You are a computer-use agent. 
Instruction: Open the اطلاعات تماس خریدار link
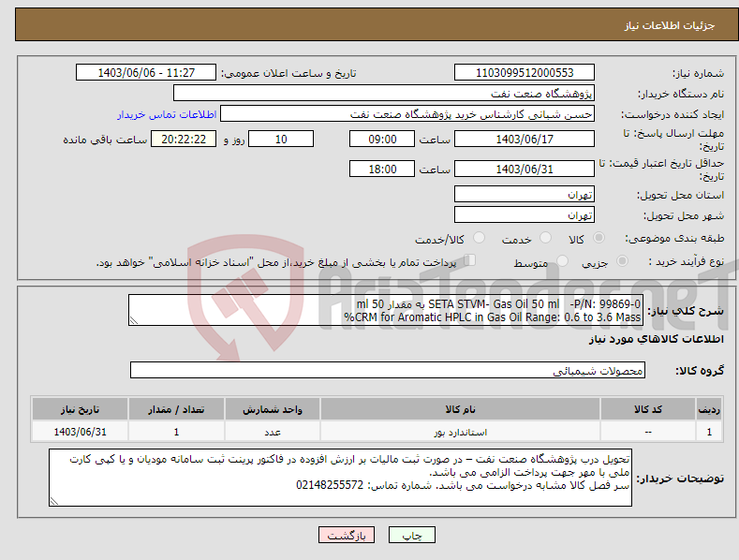coord(167,114)
